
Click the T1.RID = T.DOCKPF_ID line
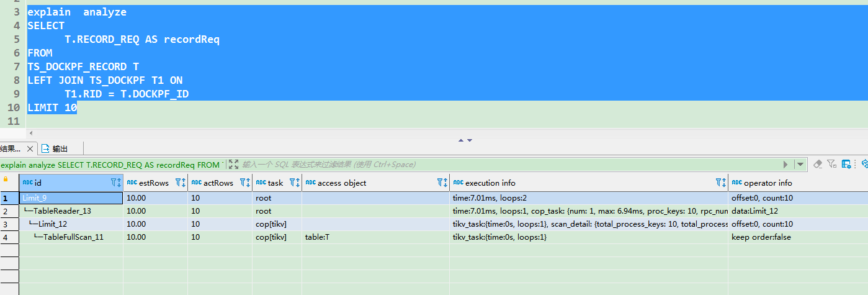127,94
